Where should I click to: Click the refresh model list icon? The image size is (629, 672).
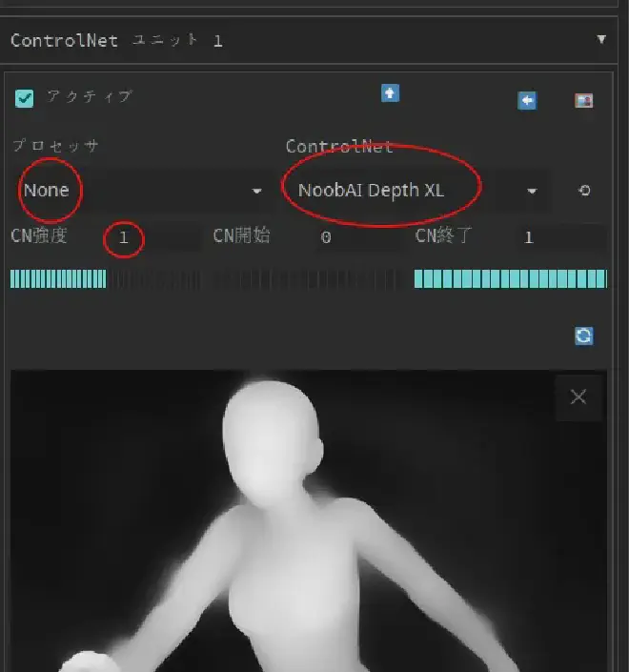click(x=584, y=191)
